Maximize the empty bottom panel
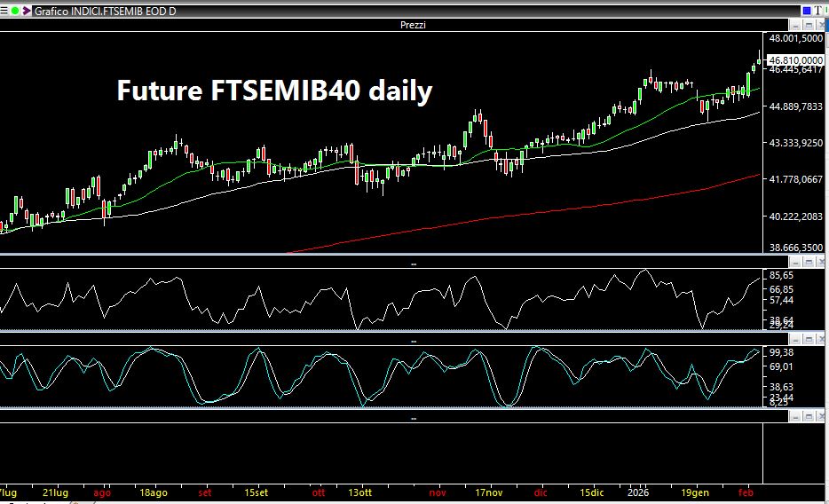The image size is (829, 504). (x=809, y=417)
